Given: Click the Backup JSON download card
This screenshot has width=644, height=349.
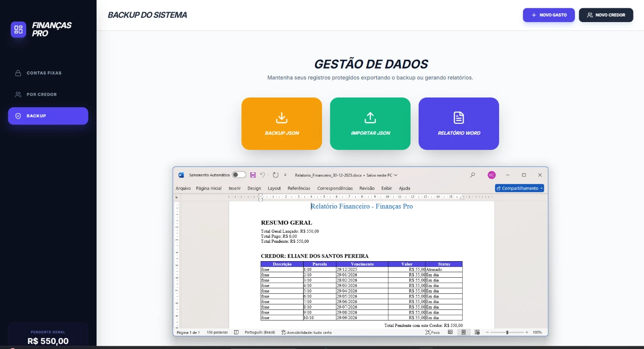Looking at the screenshot, I should (x=282, y=124).
